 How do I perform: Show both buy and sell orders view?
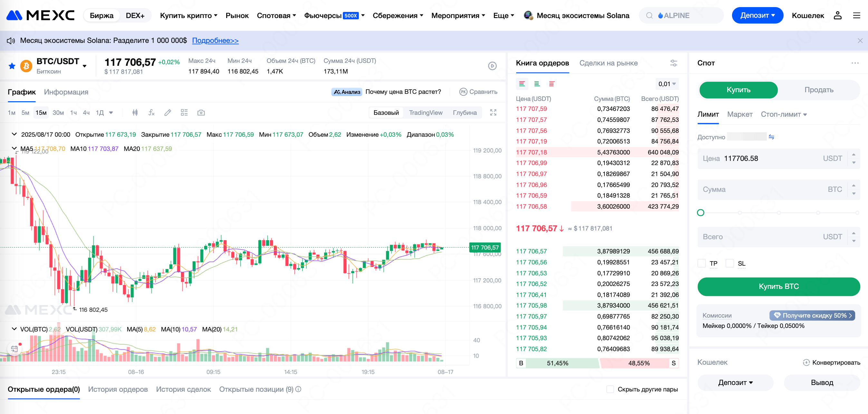522,84
